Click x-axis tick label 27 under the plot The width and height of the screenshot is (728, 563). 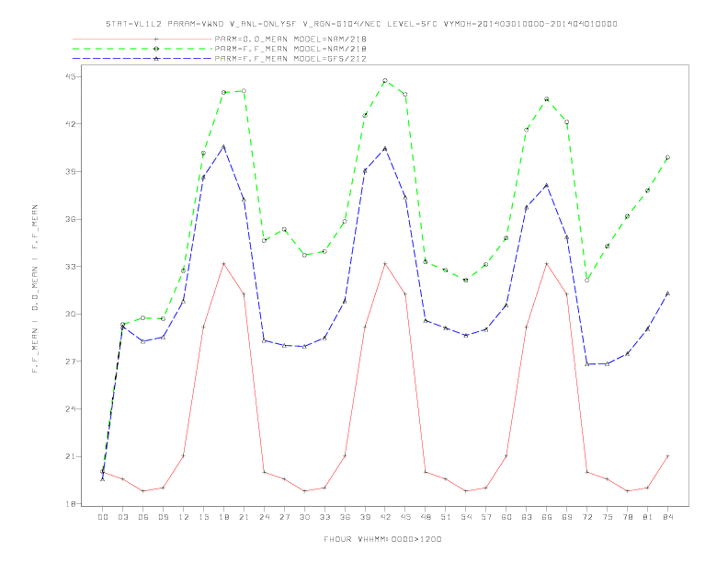click(284, 517)
